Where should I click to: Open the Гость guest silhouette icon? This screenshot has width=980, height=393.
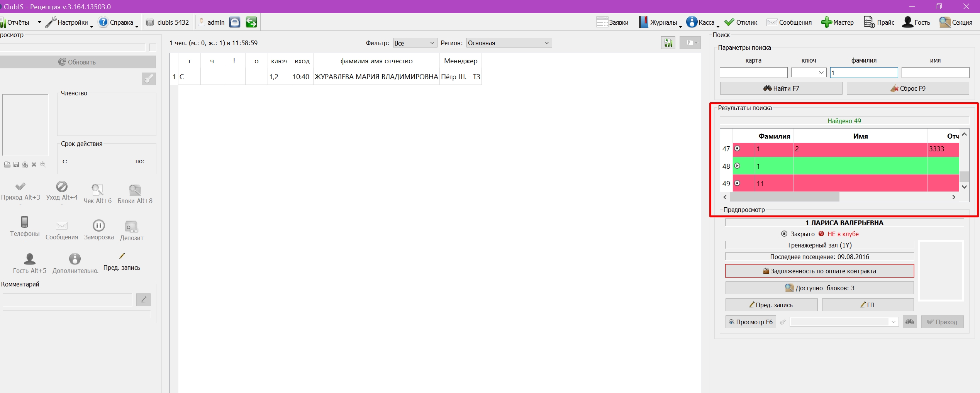click(907, 22)
